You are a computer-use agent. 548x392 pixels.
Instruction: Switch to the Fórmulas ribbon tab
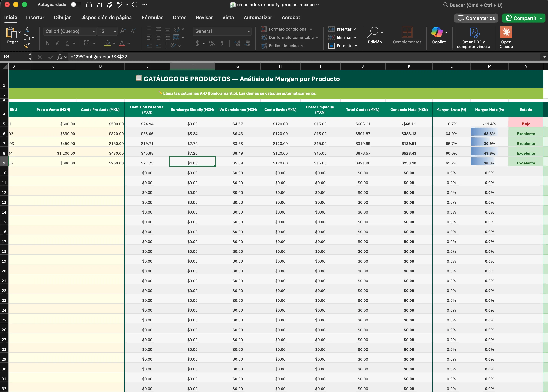tap(153, 18)
